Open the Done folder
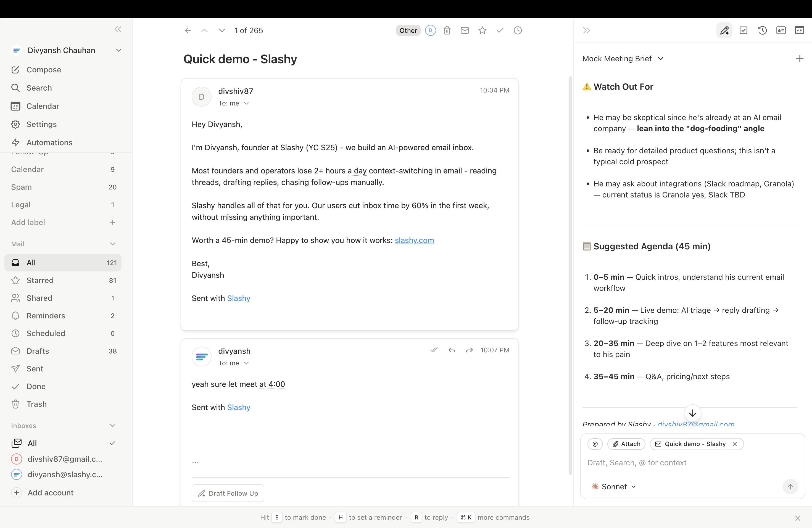This screenshot has height=528, width=812. (x=63, y=386)
